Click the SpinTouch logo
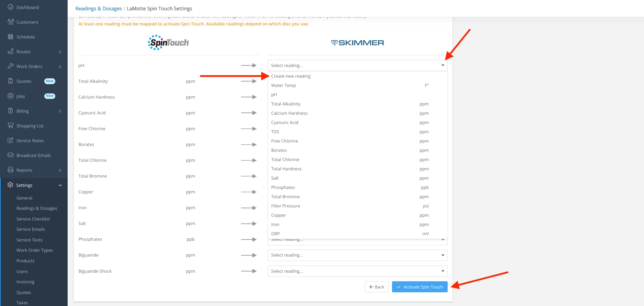 click(168, 43)
